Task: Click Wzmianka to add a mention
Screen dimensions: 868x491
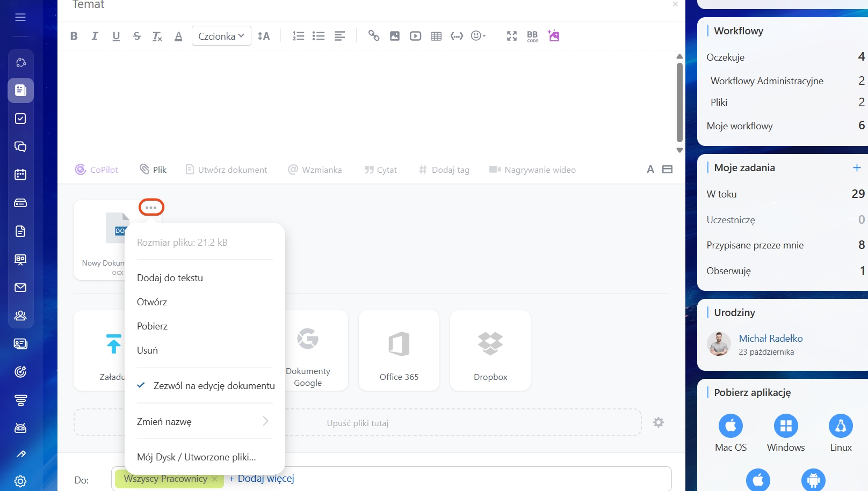Action: tap(315, 170)
